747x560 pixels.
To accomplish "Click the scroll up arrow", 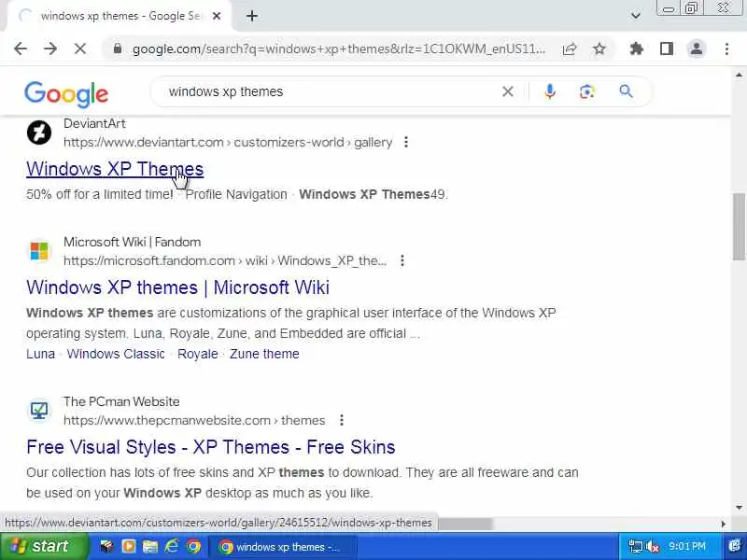I will pyautogui.click(x=739, y=75).
